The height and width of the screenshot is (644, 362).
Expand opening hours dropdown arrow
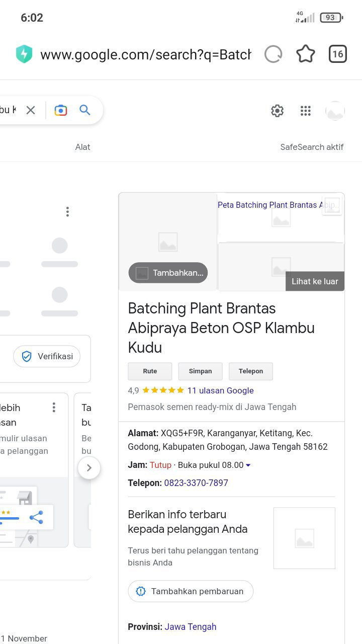point(248,465)
